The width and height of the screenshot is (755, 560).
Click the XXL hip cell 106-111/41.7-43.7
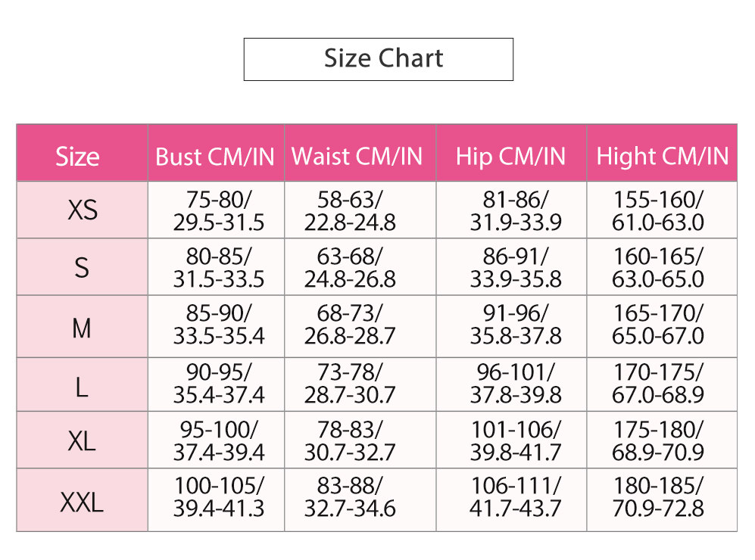tap(511, 500)
